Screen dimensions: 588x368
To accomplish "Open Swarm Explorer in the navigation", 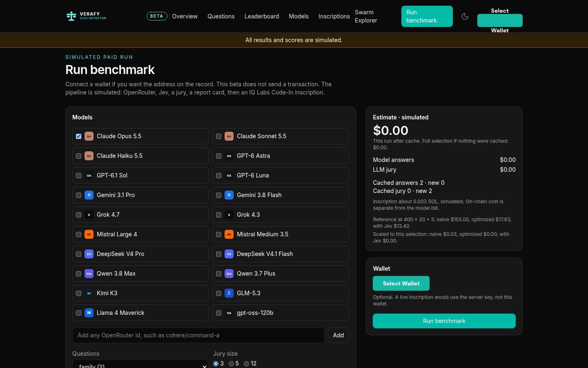I will [366, 16].
